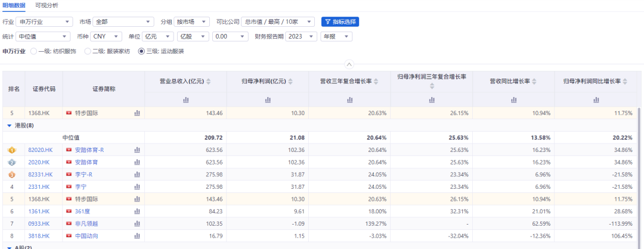Open chart icon under 营收三年复合增长率 header
Screen dimensions: 644x249
[349, 99]
